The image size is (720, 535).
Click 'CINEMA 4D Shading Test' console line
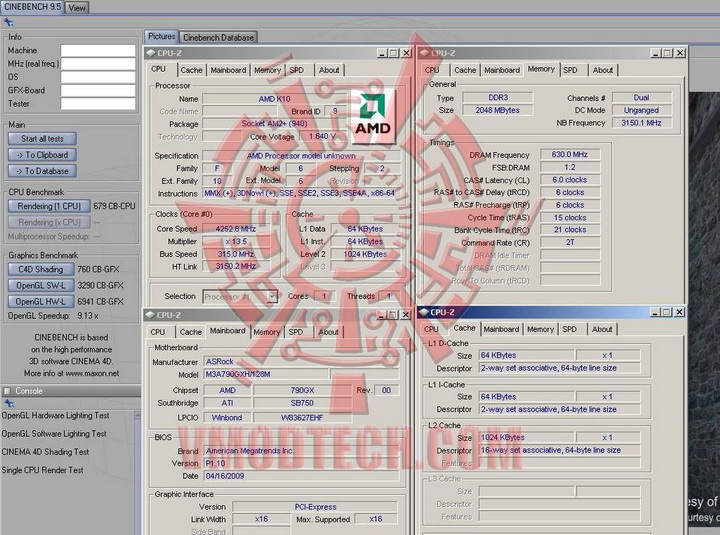click(x=45, y=452)
